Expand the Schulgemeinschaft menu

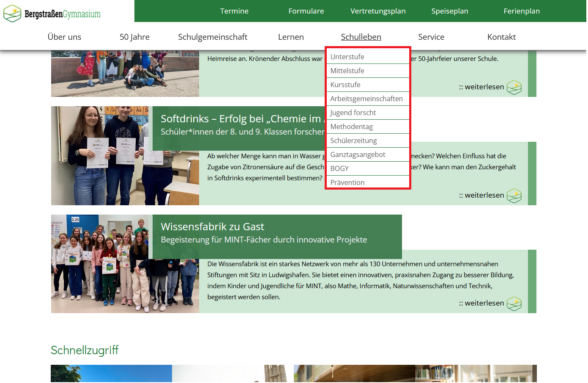[213, 37]
